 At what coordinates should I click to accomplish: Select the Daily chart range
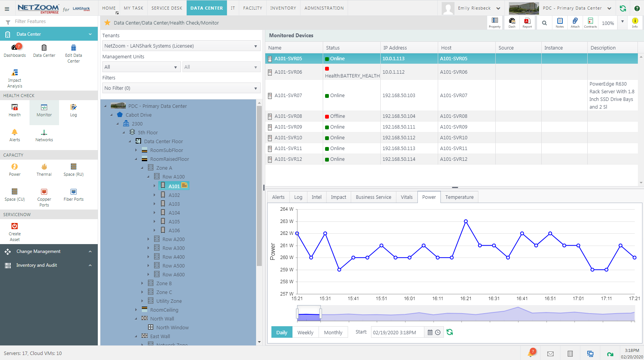282,332
